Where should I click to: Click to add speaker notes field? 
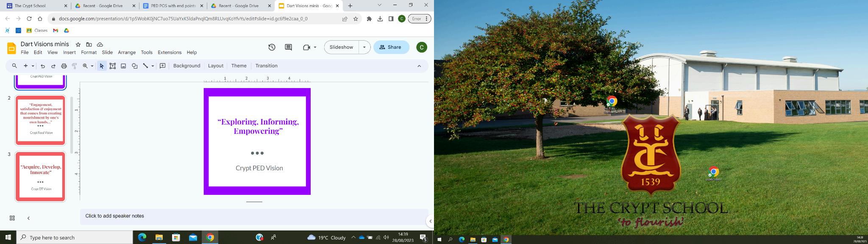pyautogui.click(x=254, y=216)
